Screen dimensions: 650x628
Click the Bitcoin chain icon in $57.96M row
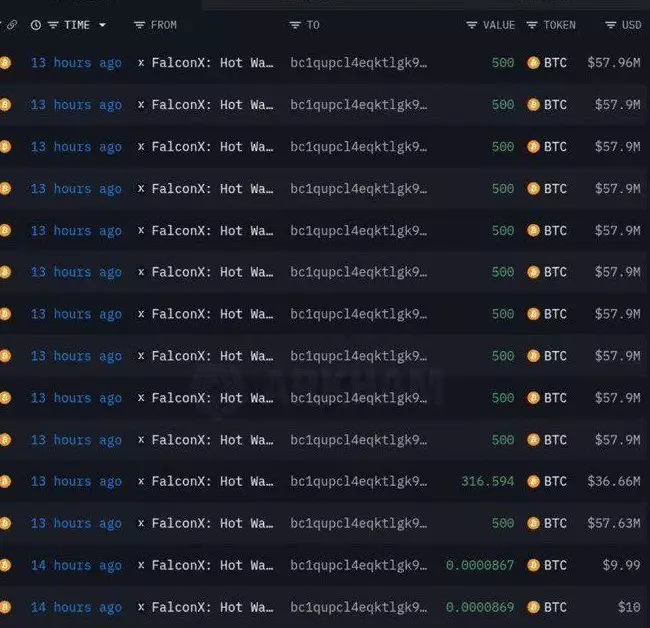tap(5, 63)
